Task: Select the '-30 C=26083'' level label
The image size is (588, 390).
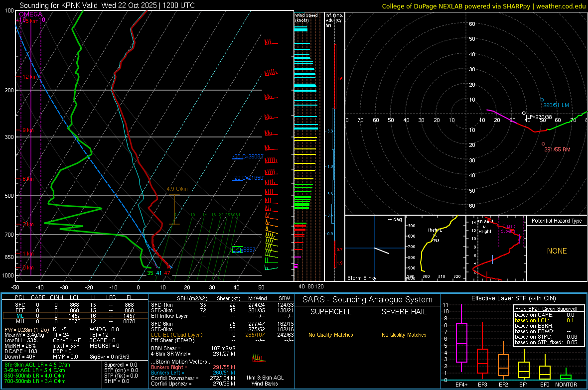Action: tap(248, 156)
